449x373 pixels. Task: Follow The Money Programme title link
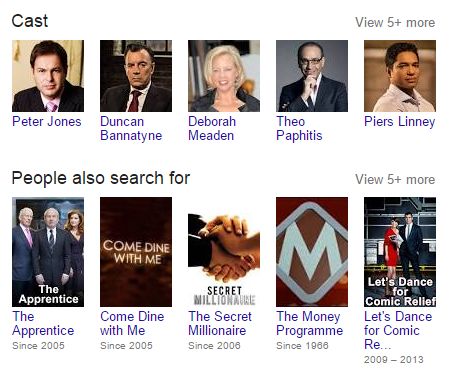[310, 323]
